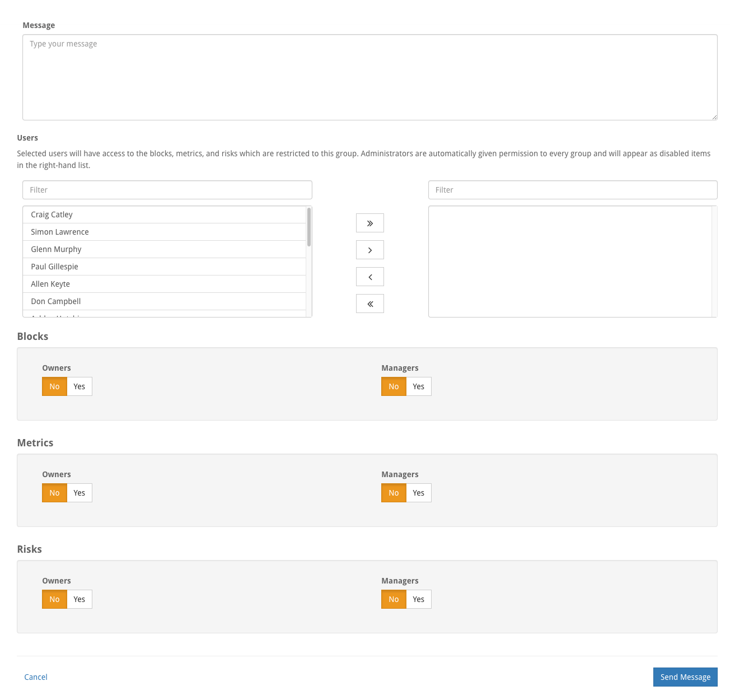Move selected user back to left list

point(369,277)
